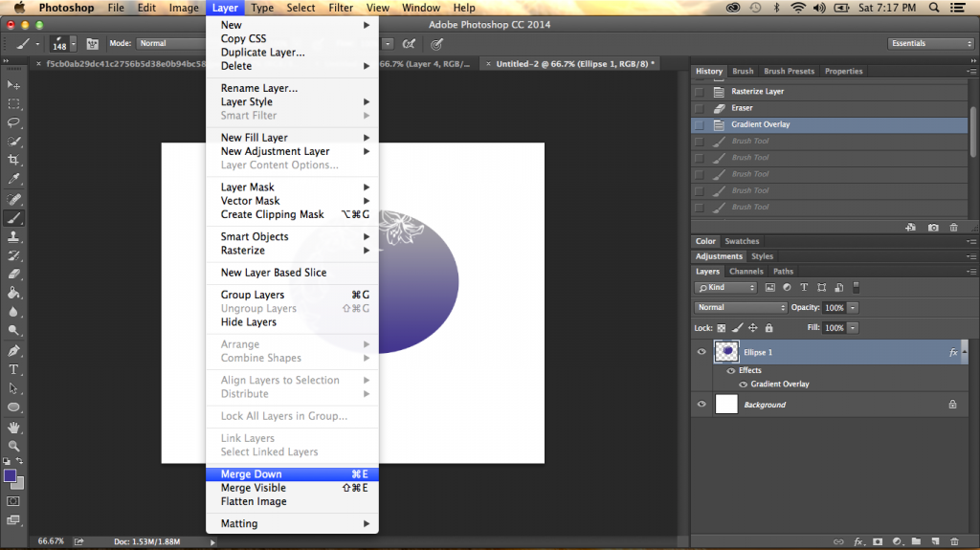Choose Group Layers

point(292,295)
